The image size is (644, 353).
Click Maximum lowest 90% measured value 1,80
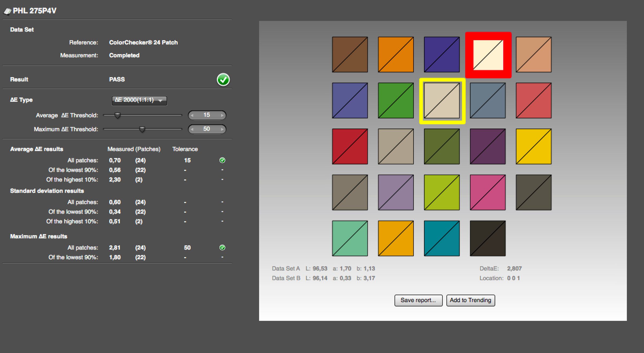(x=115, y=257)
